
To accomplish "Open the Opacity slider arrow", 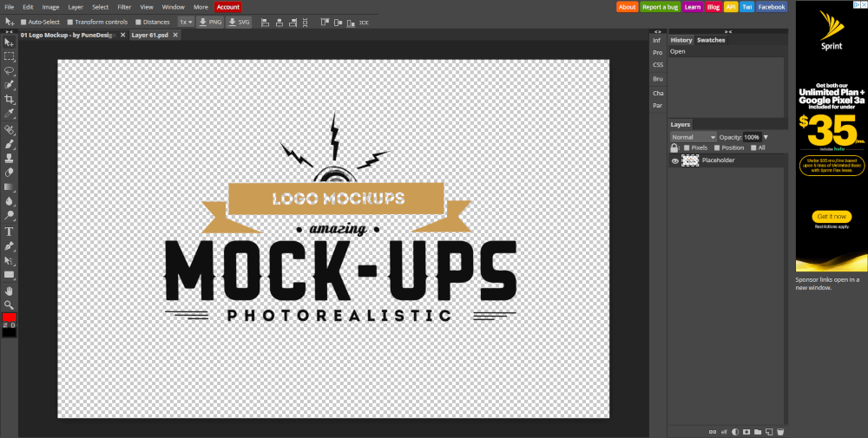I will pos(766,137).
